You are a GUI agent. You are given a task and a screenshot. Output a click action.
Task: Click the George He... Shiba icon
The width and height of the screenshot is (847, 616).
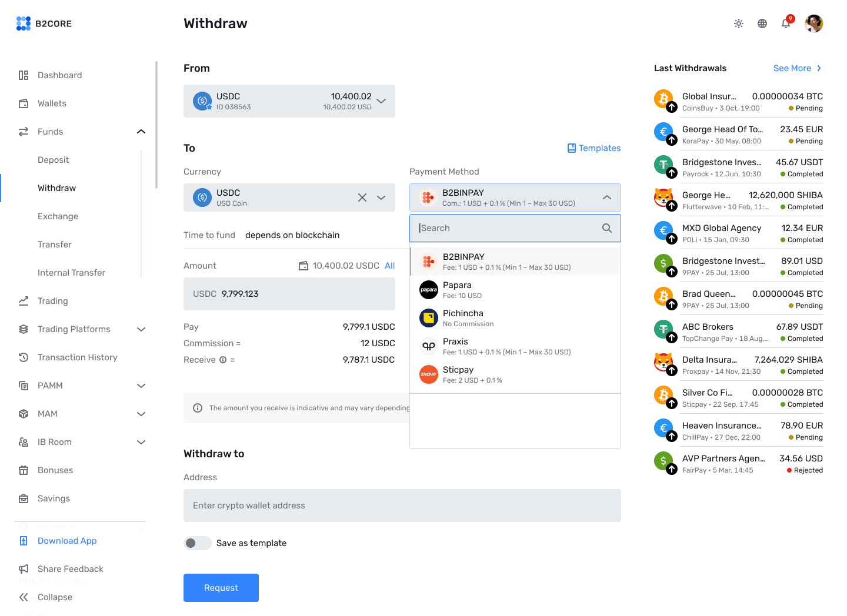pyautogui.click(x=663, y=197)
